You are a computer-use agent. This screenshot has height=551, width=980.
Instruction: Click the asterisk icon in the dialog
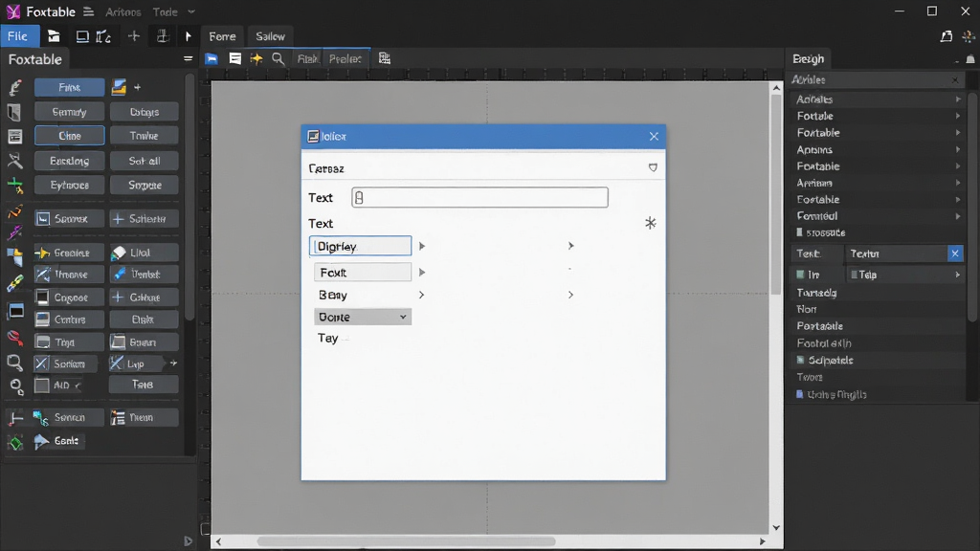651,223
